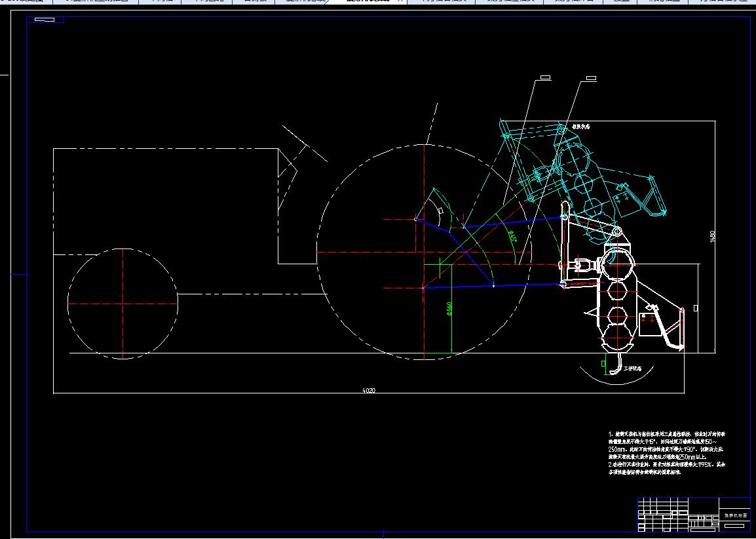Select the green 63° angle dimension

tap(512, 237)
